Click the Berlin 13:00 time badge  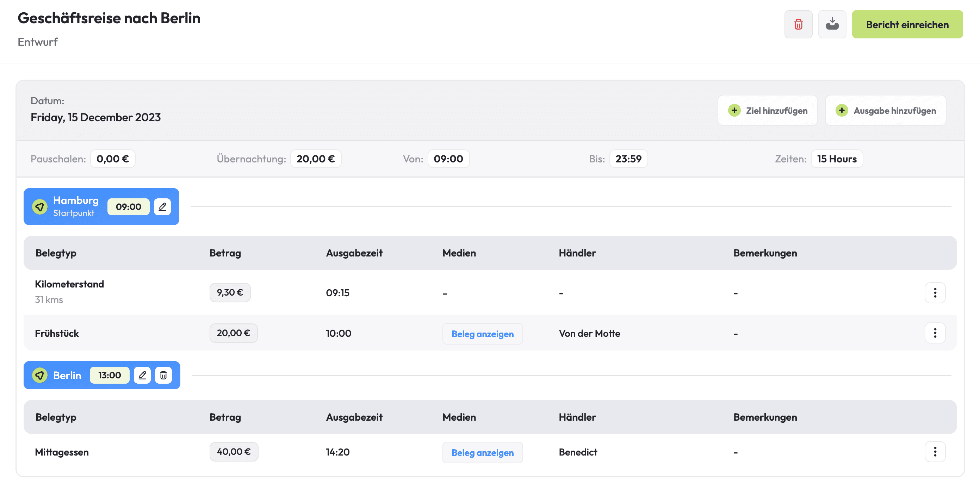(x=110, y=375)
